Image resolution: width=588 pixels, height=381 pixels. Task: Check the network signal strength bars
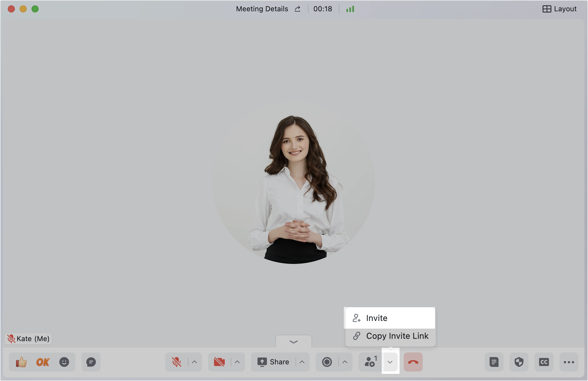tap(350, 9)
